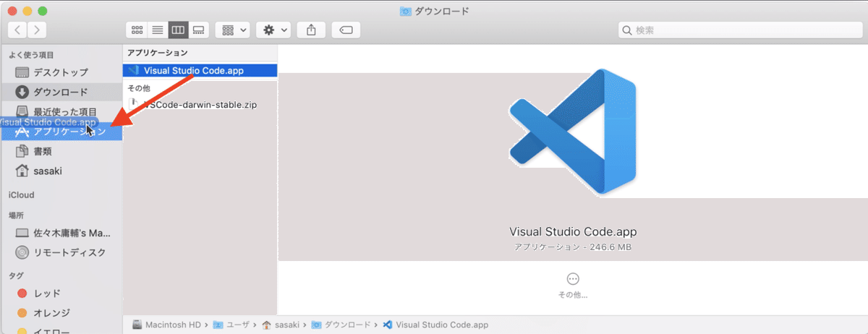868x334 pixels.
Task: Click the large VS Code preview image
Action: point(573,131)
